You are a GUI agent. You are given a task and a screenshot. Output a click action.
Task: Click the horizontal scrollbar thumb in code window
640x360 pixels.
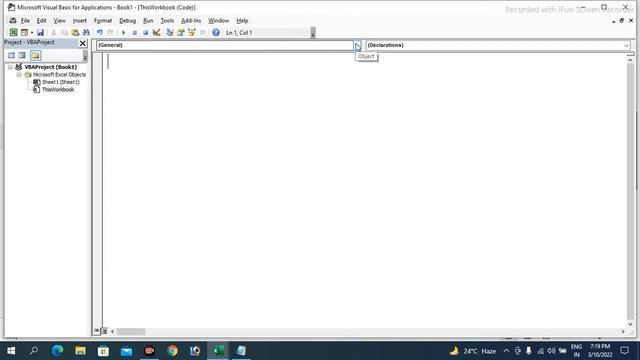[131, 331]
